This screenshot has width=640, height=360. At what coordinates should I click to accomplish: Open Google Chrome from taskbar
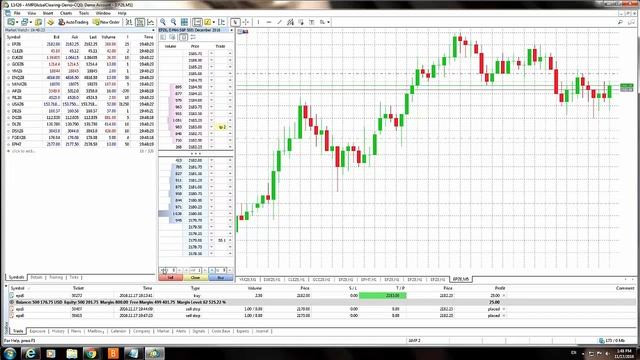coord(91,353)
